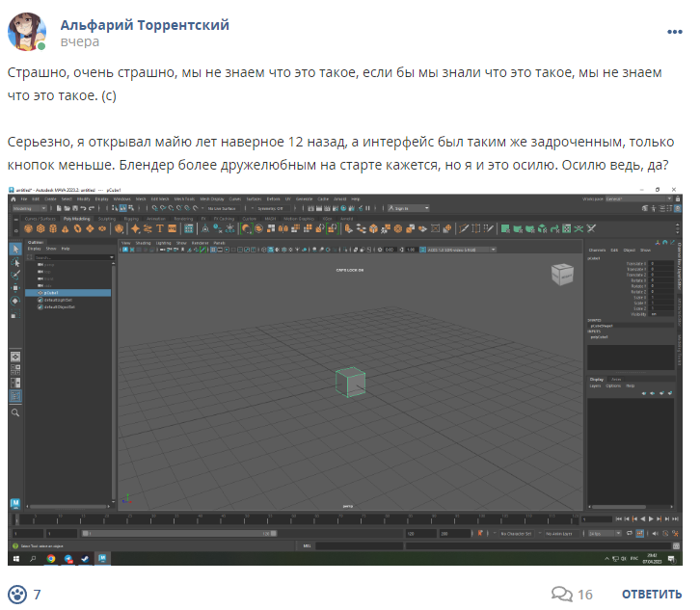The image size is (700, 610).
Task: Click the polygon Type text 'T' shelf icon
Action: (160, 229)
